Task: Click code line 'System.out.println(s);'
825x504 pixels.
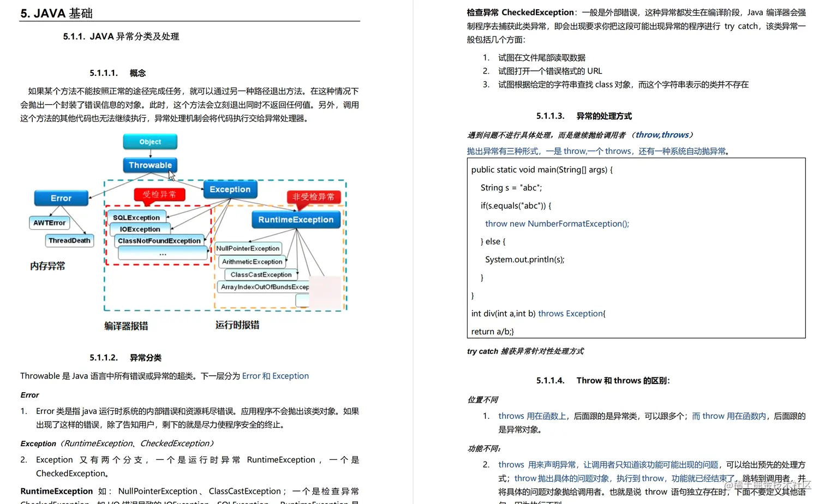Action: pos(525,260)
